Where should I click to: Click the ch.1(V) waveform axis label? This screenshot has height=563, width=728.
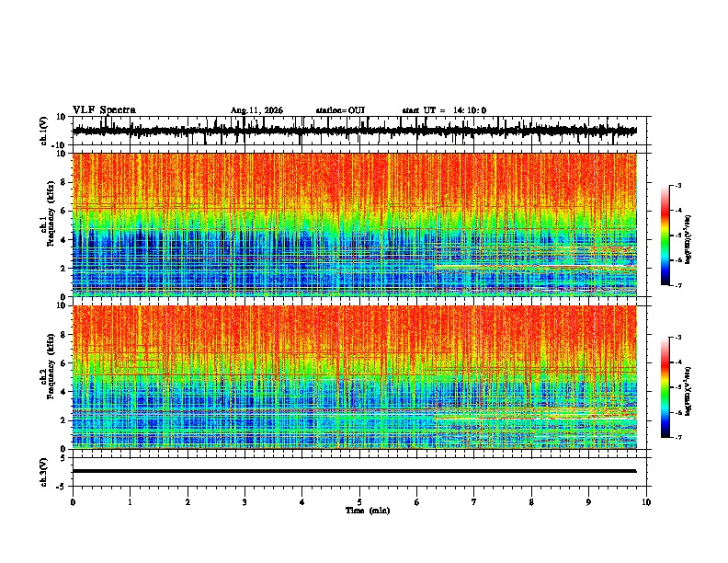tap(44, 131)
